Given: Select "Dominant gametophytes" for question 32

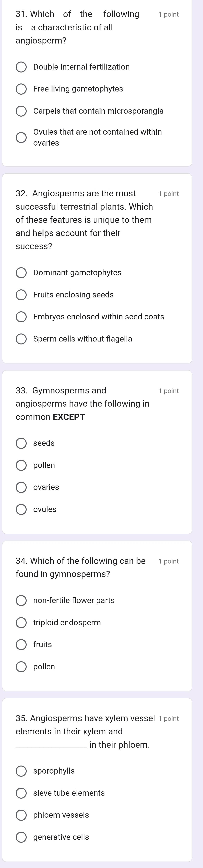Looking at the screenshot, I should coord(22,272).
